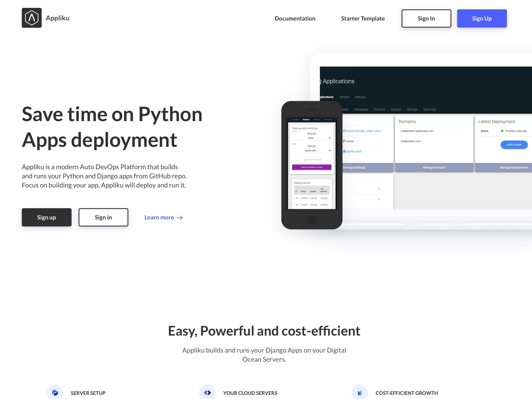
Task: Click the DEPLOY NOW button in laptop mockup
Action: point(514,145)
